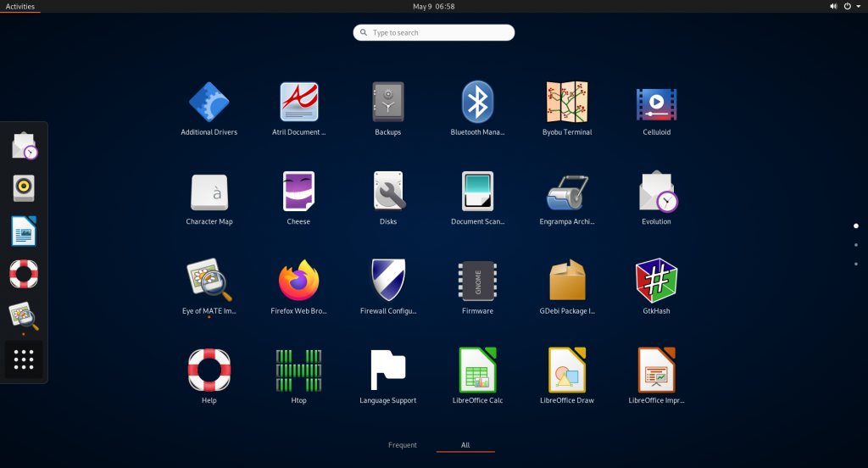Open the Disks utility

[x=388, y=198]
